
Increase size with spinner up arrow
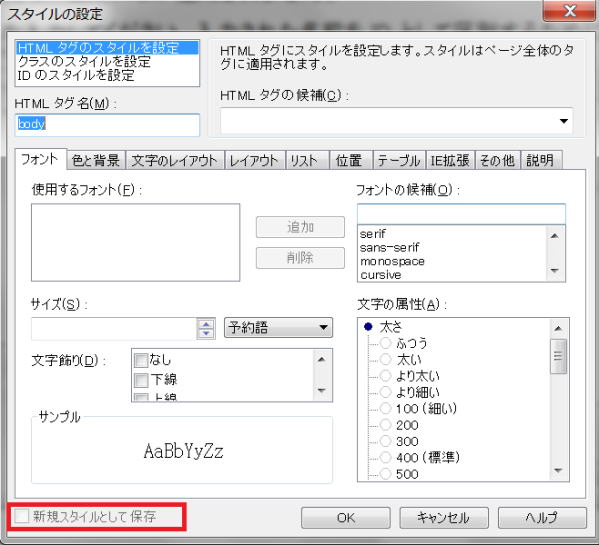(206, 324)
